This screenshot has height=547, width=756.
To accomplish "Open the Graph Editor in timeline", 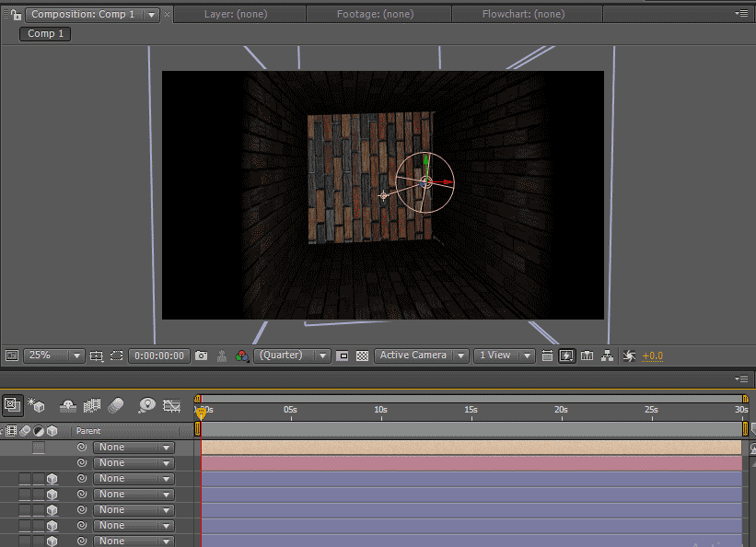I will tap(171, 405).
